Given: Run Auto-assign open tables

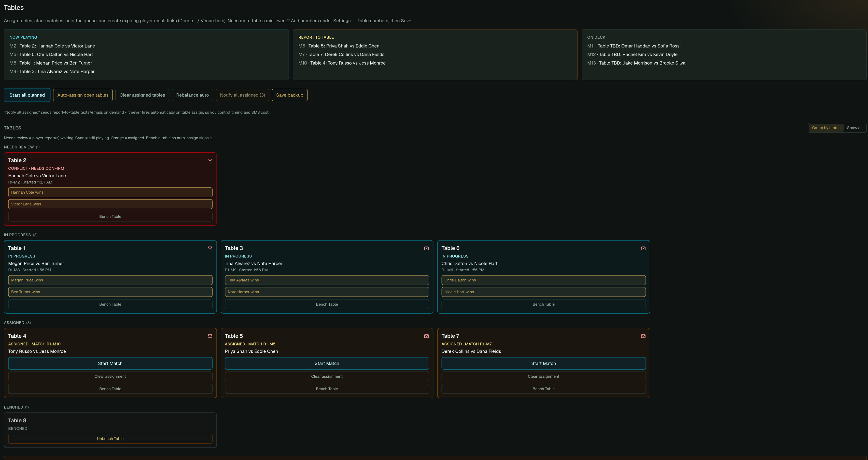Looking at the screenshot, I should 83,95.
